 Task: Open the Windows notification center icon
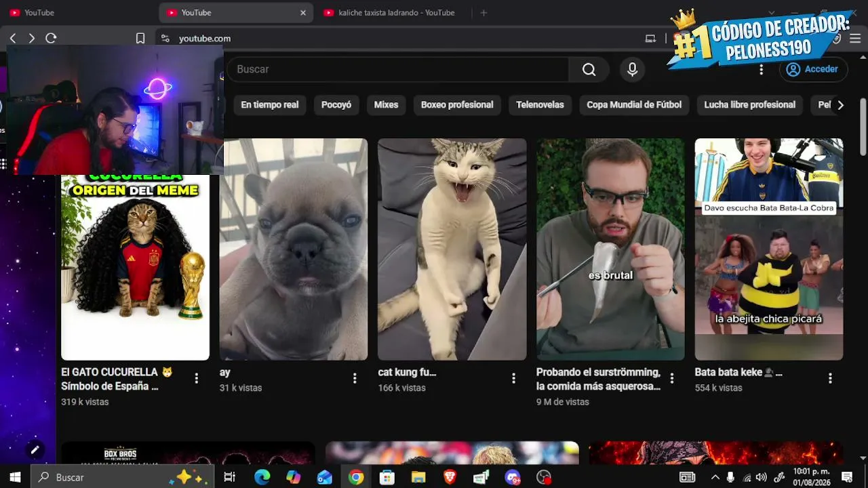(846, 477)
